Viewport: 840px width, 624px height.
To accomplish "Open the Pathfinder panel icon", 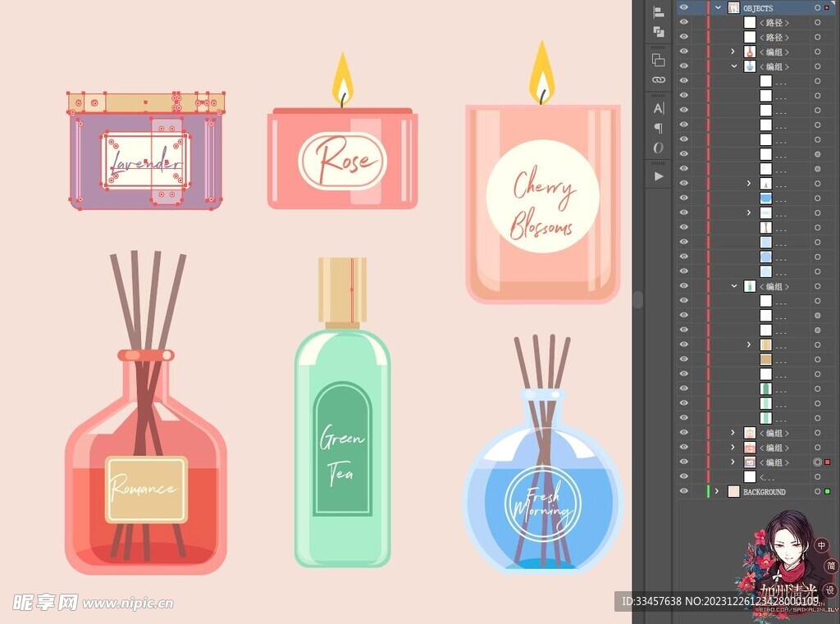I will point(659,32).
